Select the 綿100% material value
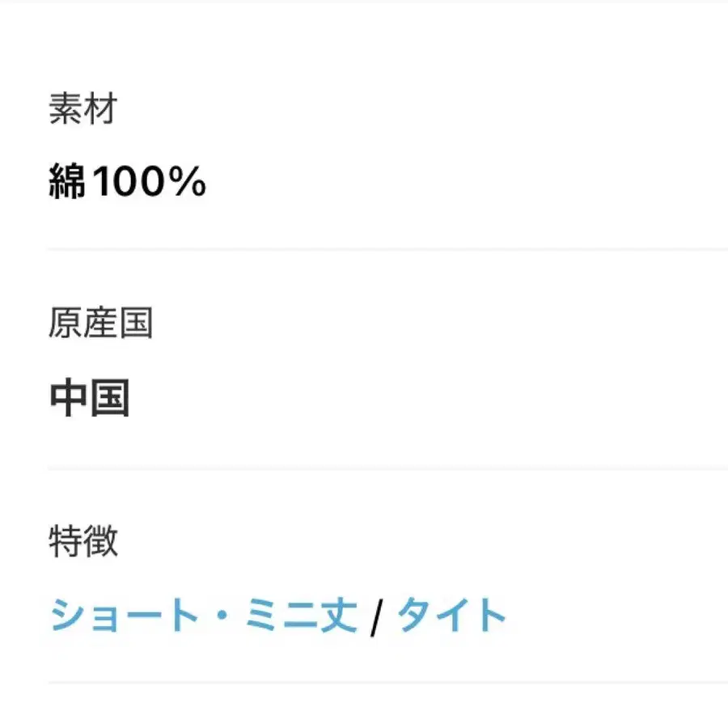This screenshot has width=728, height=728. tap(127, 181)
